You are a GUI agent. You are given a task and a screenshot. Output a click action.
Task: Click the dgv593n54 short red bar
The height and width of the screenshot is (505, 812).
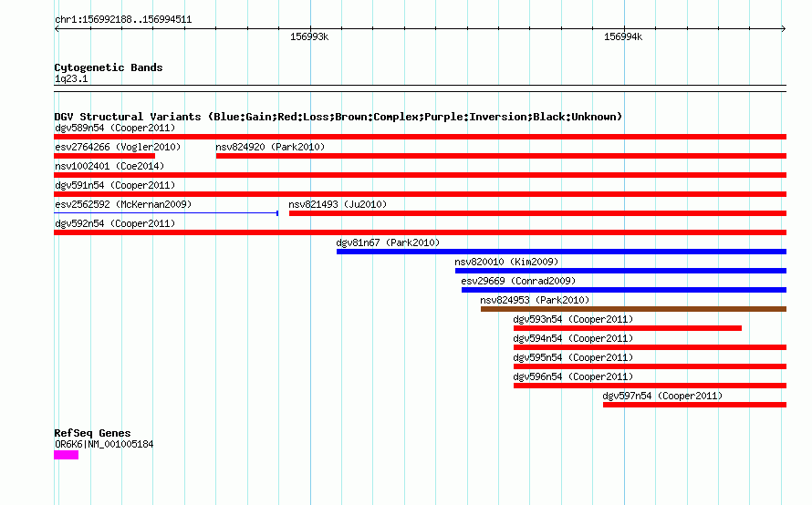click(628, 328)
